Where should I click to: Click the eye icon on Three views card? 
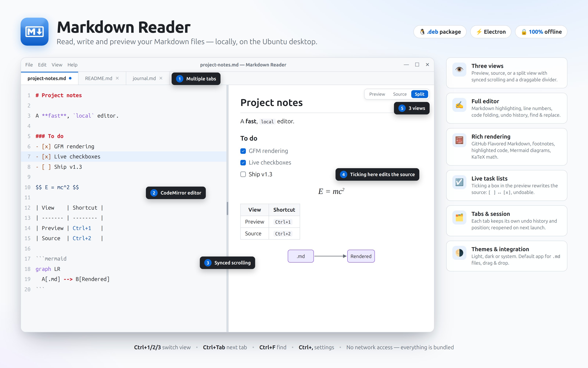(459, 70)
